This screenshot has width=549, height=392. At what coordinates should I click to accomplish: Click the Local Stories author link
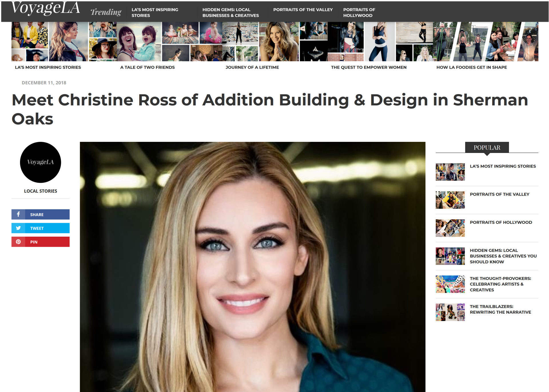40,191
